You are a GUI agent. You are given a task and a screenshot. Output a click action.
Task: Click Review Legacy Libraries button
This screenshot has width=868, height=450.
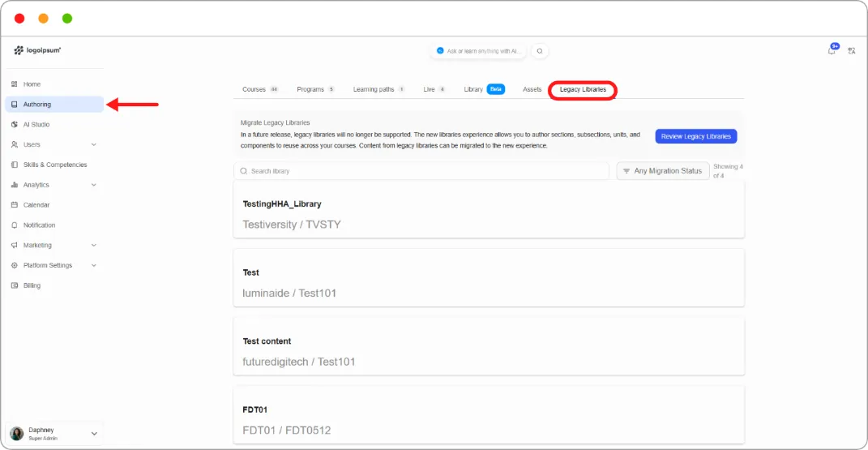tap(696, 136)
